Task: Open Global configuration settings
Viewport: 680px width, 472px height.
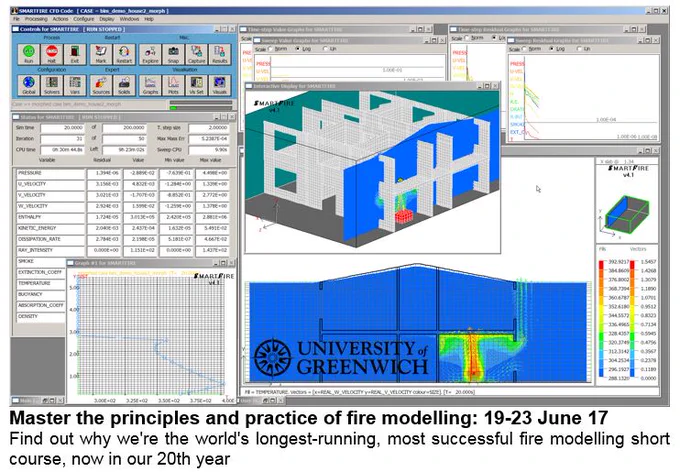Action: [x=29, y=85]
